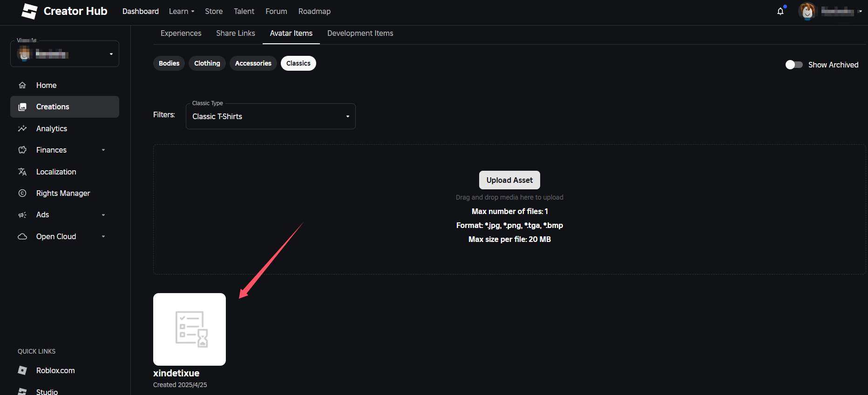This screenshot has height=395, width=868.
Task: Switch to the Experiences tab
Action: (x=181, y=33)
